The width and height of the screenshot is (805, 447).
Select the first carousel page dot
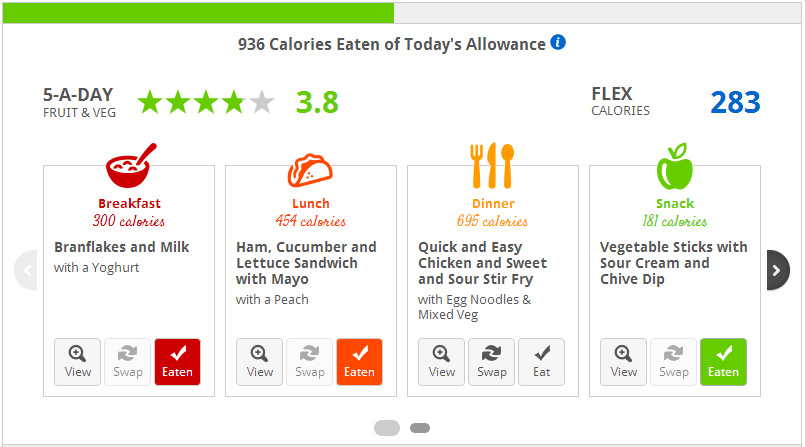[x=387, y=427]
